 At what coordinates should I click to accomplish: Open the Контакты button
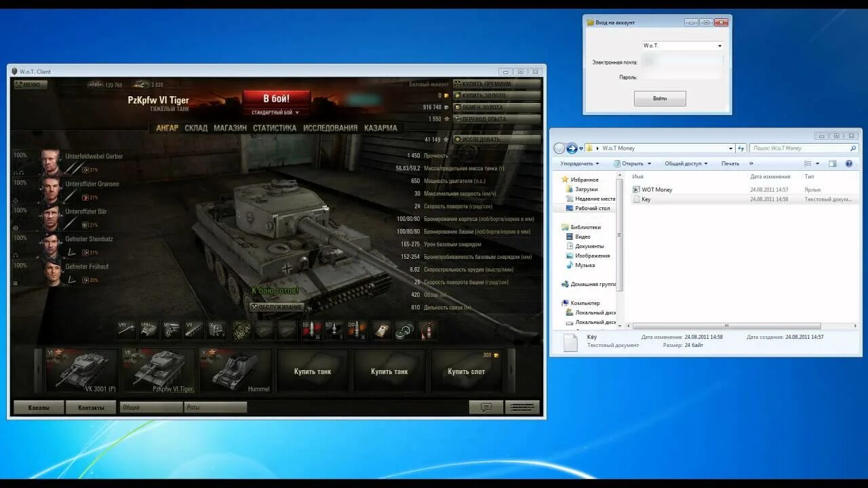coord(91,407)
